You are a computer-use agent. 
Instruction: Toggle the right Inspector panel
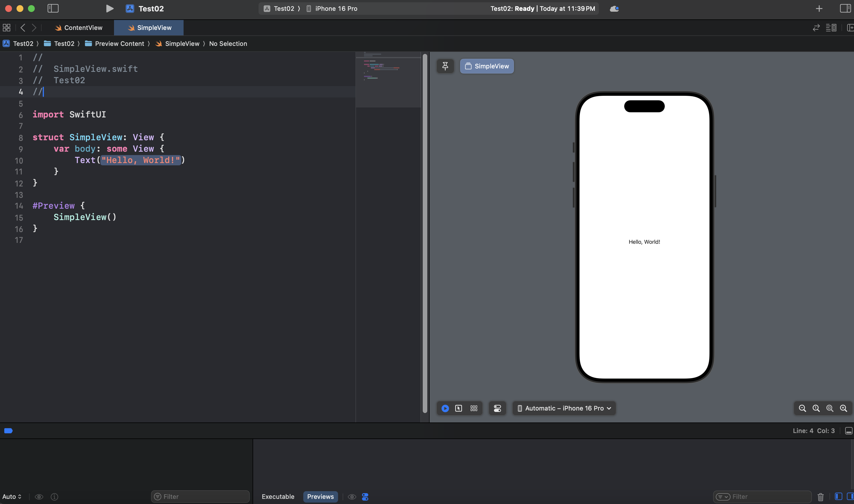(845, 9)
